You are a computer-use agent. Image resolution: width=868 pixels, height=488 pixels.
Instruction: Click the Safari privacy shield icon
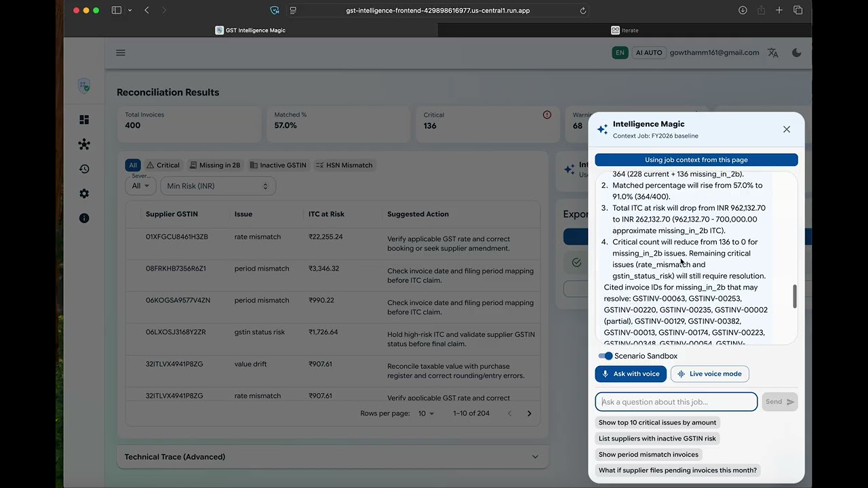(x=275, y=11)
